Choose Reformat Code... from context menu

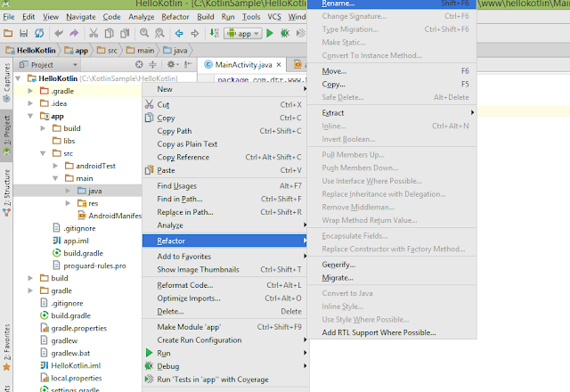pos(224,285)
